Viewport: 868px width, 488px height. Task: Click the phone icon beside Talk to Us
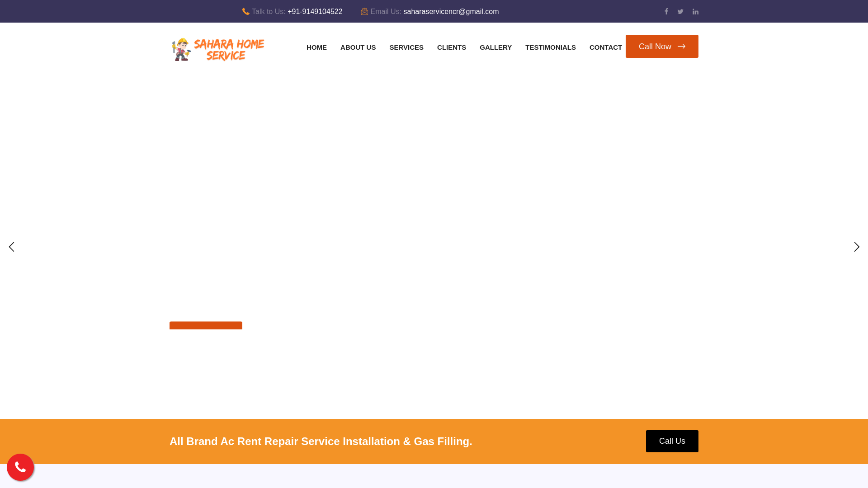pos(246,11)
